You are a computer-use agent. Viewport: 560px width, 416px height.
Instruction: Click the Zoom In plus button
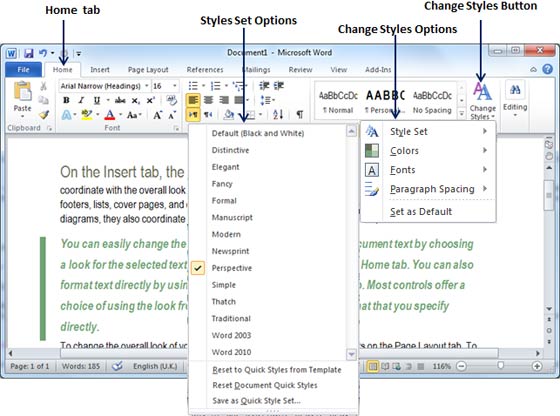[537, 366]
